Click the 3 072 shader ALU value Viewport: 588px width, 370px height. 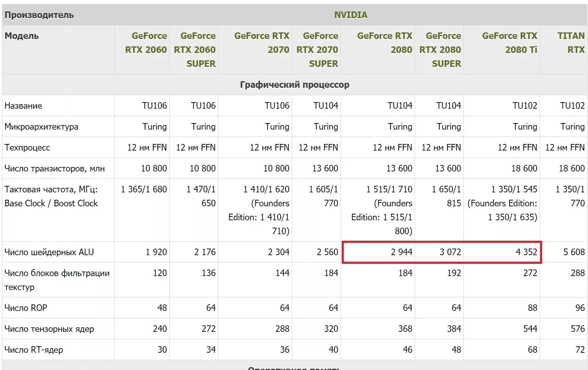450,252
